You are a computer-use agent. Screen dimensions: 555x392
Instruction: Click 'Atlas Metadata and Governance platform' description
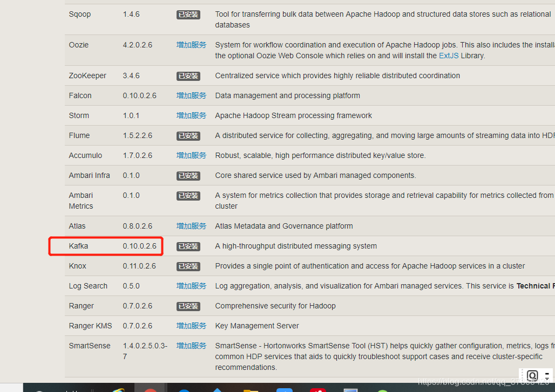[x=284, y=226]
